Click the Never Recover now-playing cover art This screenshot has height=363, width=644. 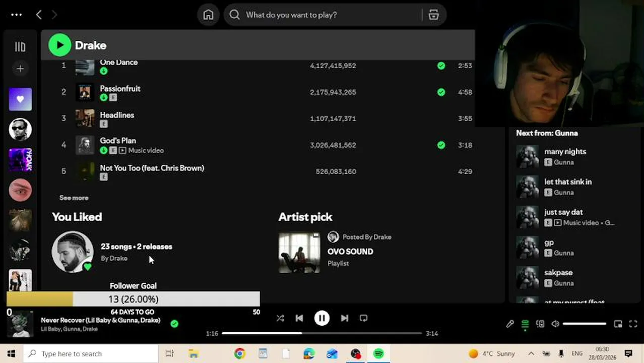(x=20, y=324)
